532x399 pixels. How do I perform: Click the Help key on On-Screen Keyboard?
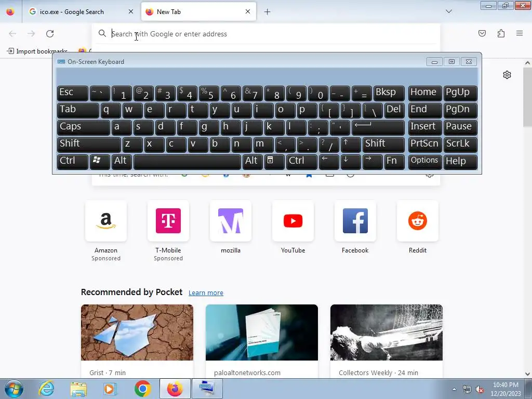pos(460,162)
